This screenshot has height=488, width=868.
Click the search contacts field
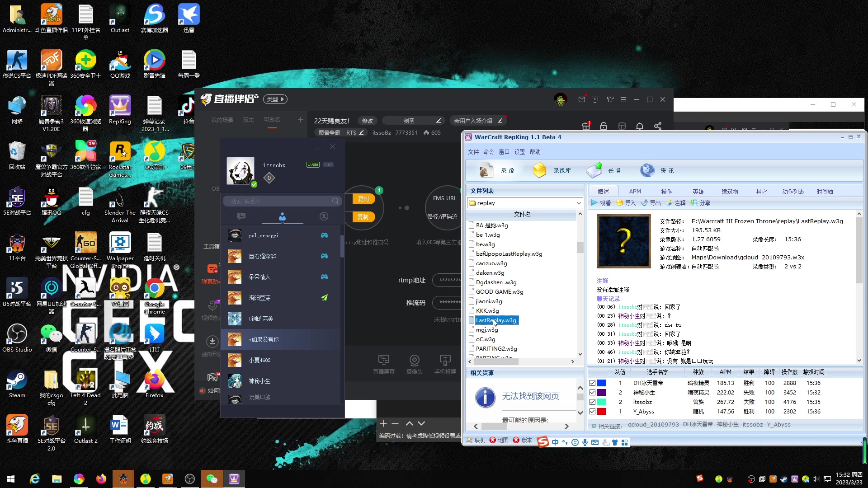coord(282,201)
